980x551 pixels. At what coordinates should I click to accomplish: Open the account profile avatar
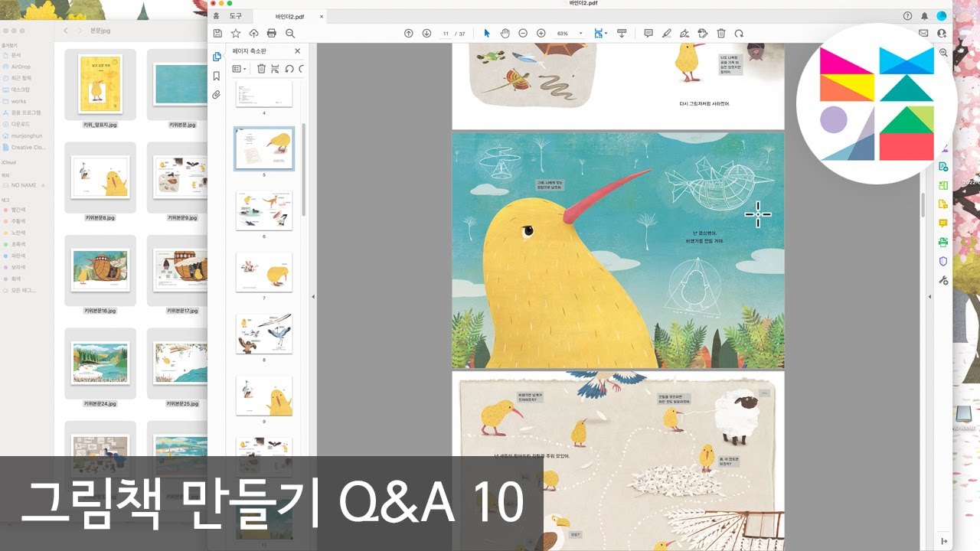click(x=942, y=15)
